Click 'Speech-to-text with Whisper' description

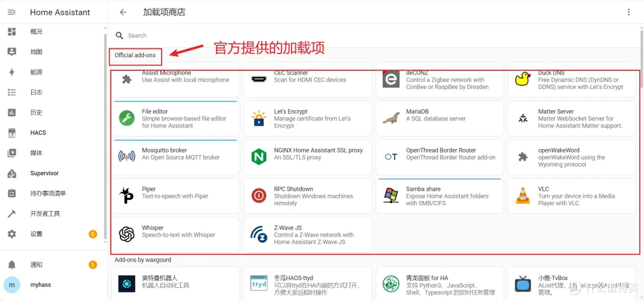tap(179, 235)
